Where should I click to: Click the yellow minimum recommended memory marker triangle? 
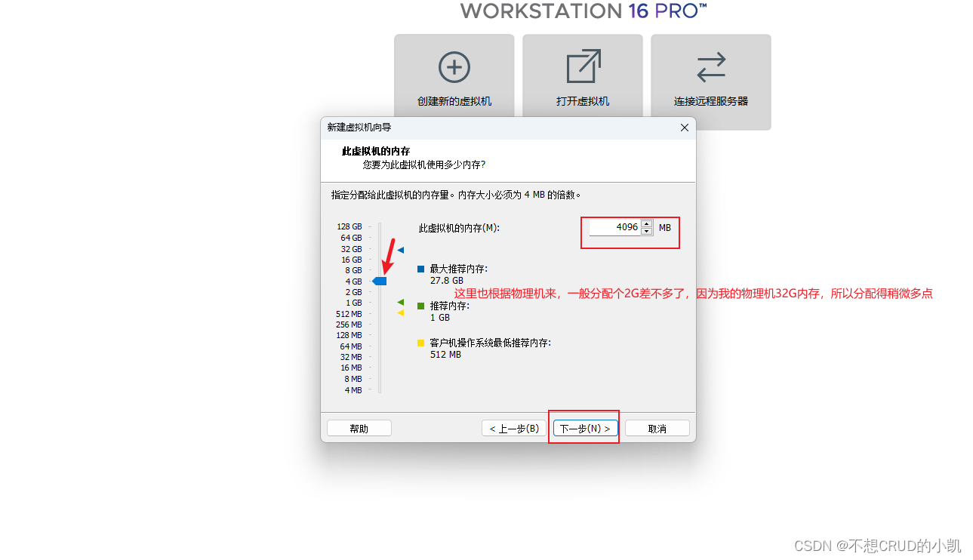tap(401, 312)
